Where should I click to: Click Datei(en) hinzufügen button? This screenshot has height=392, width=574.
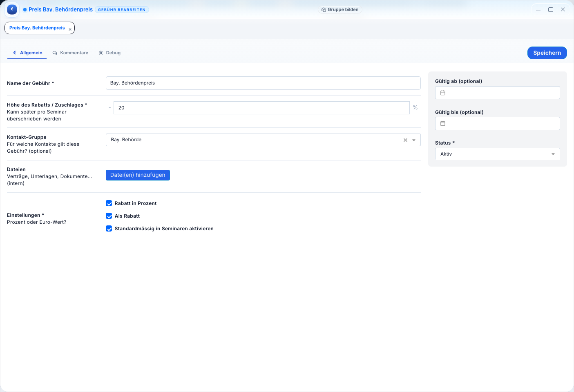coord(138,175)
